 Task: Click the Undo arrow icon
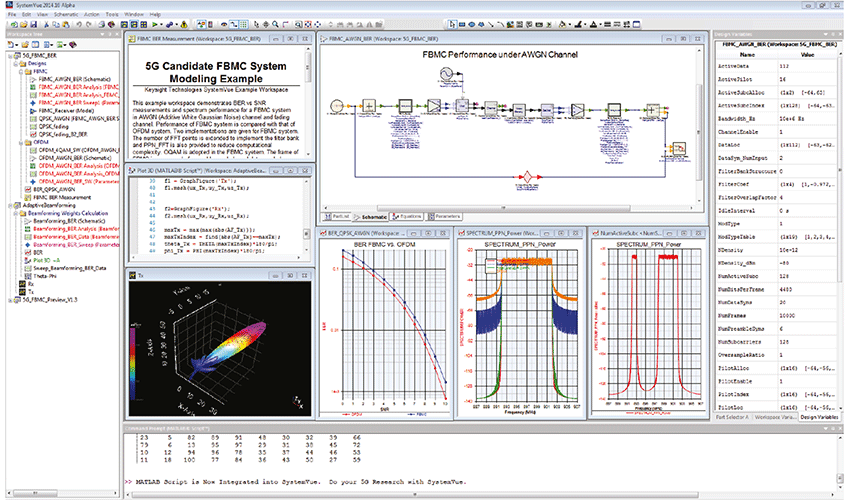point(79,24)
